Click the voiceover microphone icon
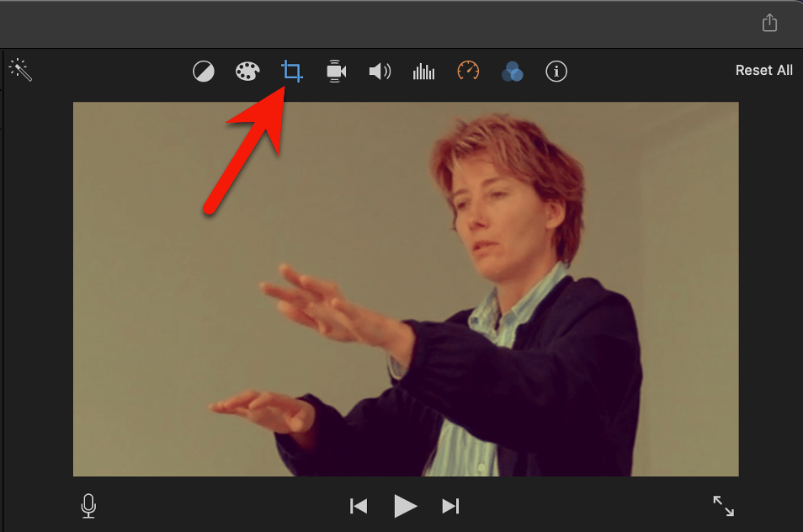The height and width of the screenshot is (532, 803). 88,505
